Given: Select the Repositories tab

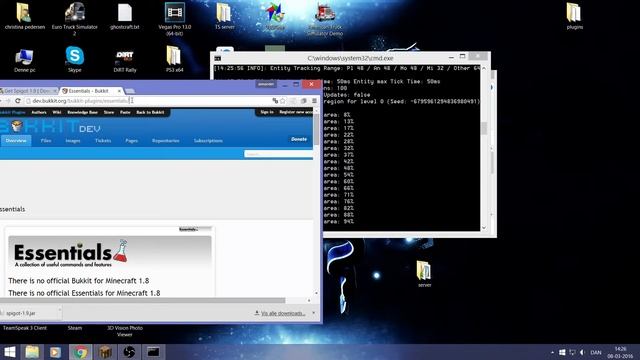Looking at the screenshot, I should coord(165,140).
